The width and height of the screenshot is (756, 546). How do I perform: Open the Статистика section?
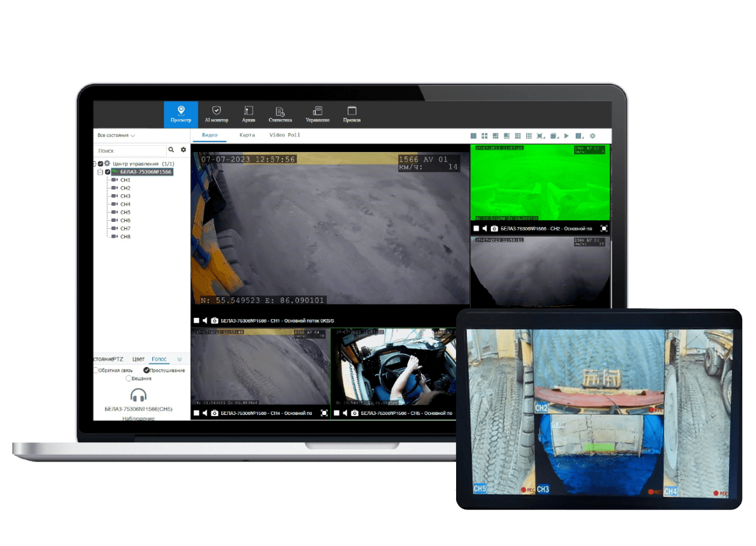tap(280, 113)
